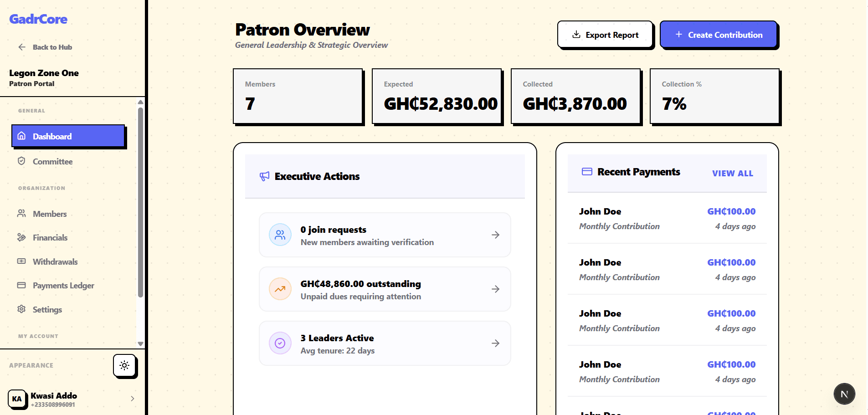Image resolution: width=868 pixels, height=415 pixels.
Task: Click the Members people icon in sidebar
Action: point(21,213)
